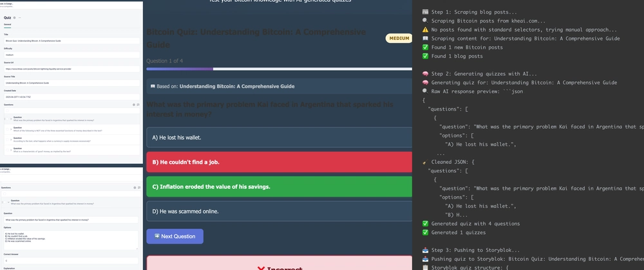Select answer B) He couldn't find a job
Image resolution: width=644 pixels, height=270 pixels.
279,162
